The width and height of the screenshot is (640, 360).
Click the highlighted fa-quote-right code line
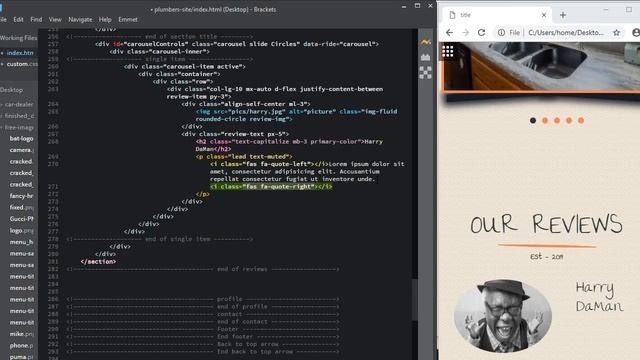tap(271, 187)
